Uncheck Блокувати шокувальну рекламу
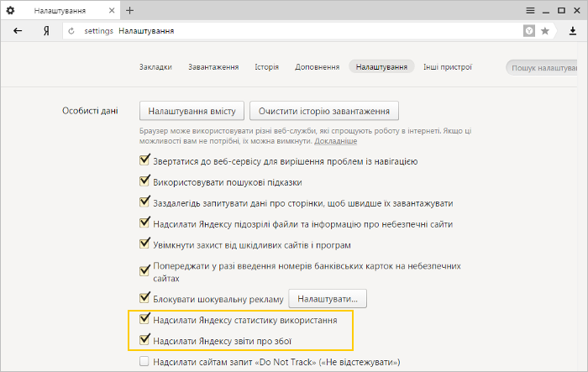The width and height of the screenshot is (588, 372). click(144, 298)
